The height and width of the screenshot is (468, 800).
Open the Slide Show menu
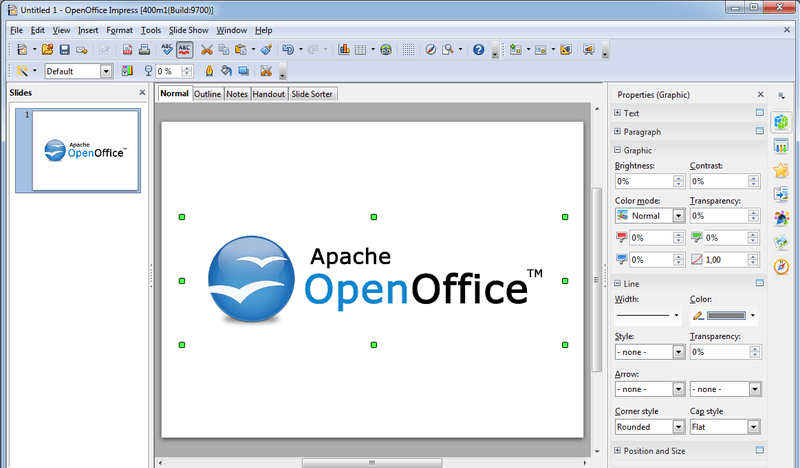click(x=189, y=30)
